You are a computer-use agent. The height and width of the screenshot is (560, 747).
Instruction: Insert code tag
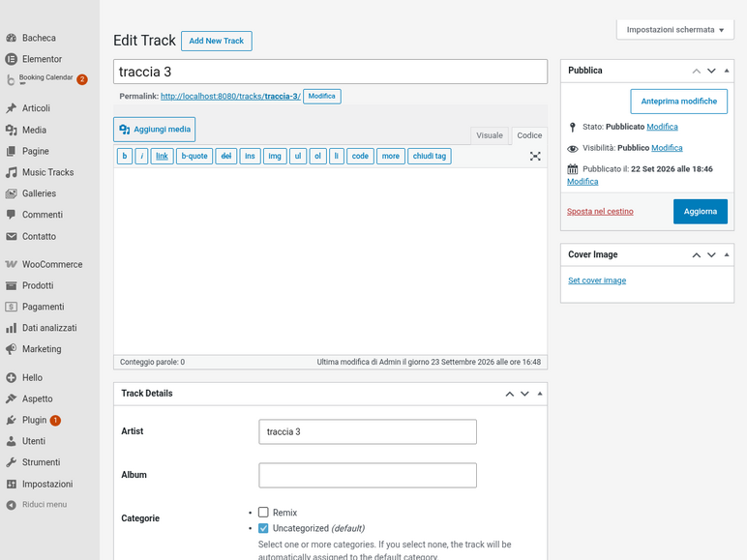pyautogui.click(x=360, y=156)
